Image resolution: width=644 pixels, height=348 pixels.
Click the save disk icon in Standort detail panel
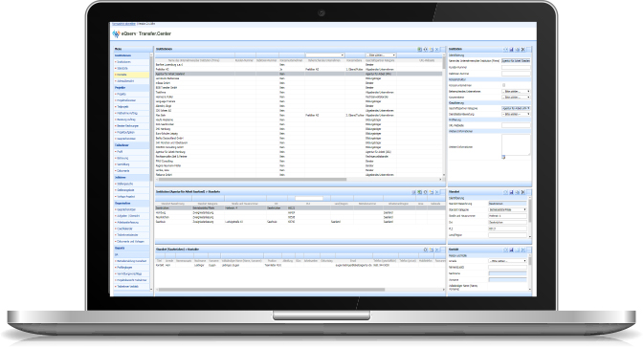pyautogui.click(x=511, y=192)
